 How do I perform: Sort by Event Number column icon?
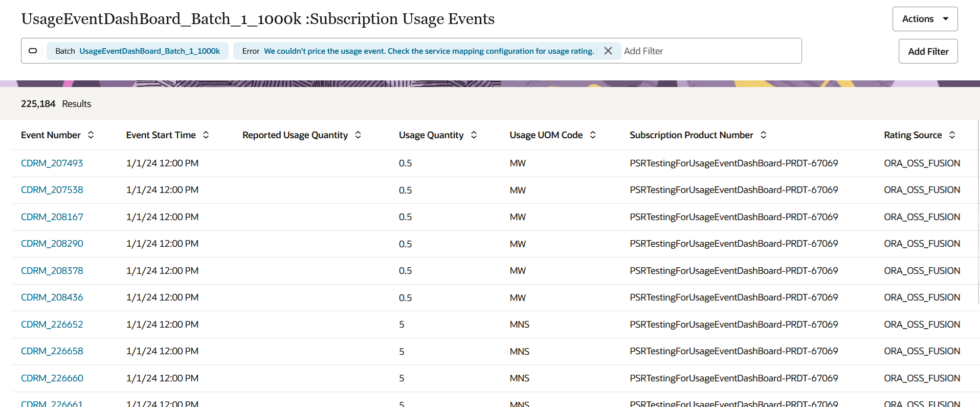pos(91,135)
